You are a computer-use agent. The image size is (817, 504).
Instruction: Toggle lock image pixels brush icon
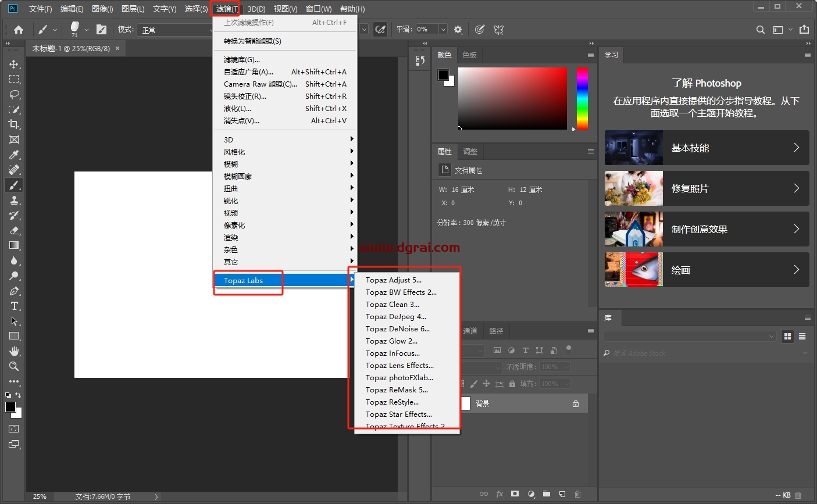click(474, 384)
